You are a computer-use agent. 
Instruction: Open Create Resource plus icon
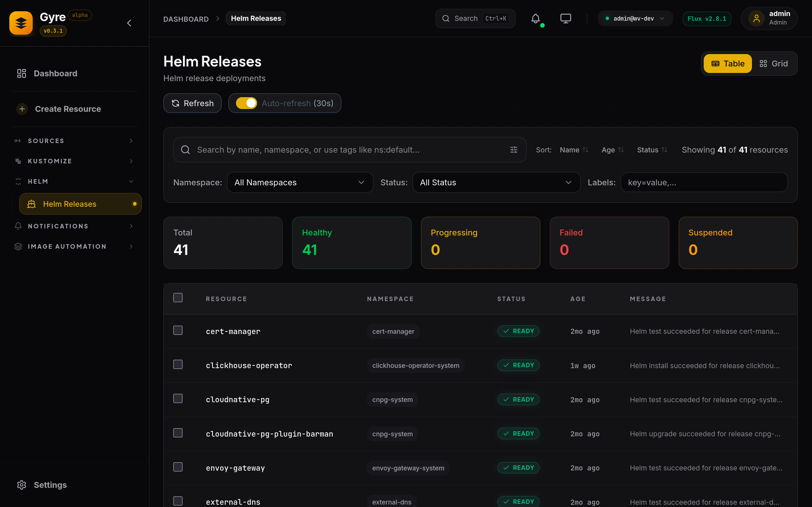(x=22, y=109)
